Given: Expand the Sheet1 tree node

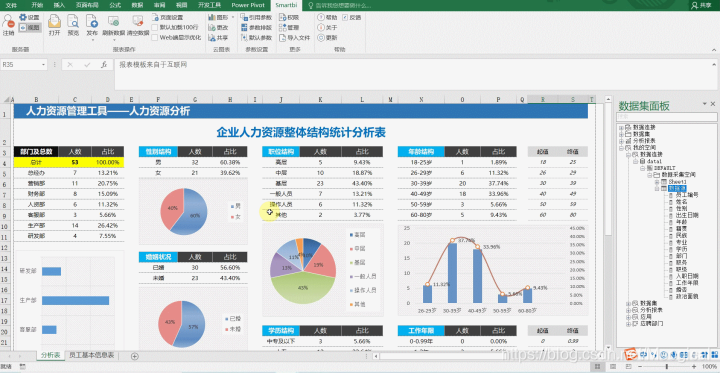Looking at the screenshot, I should click(657, 182).
